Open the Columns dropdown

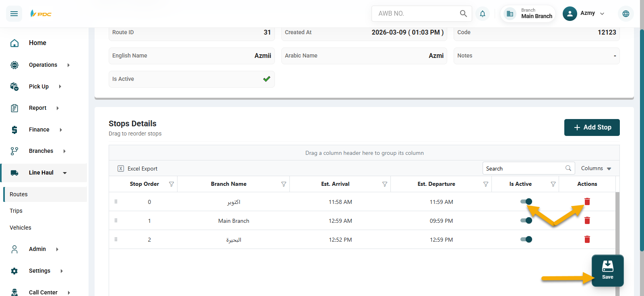[x=596, y=169]
